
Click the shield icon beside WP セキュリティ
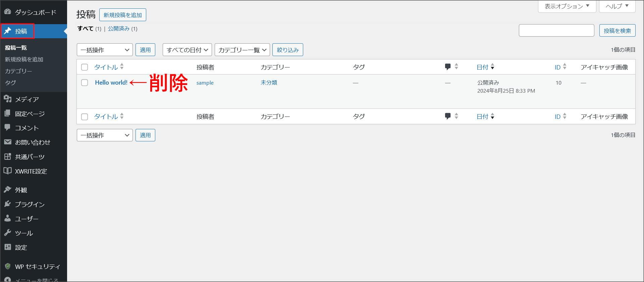7,266
